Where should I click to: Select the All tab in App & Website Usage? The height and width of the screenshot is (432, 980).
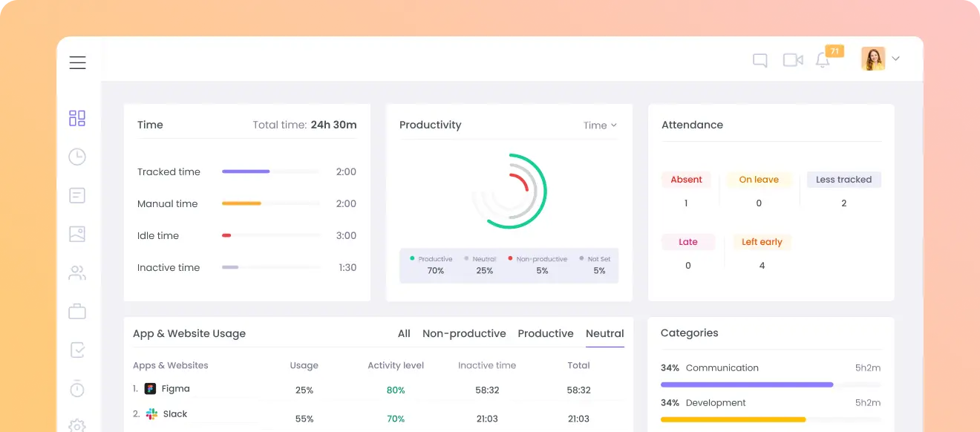click(403, 333)
